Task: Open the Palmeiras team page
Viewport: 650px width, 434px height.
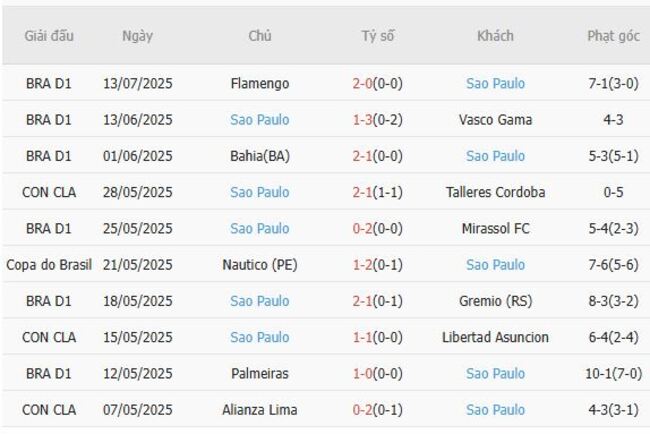Action: tap(259, 374)
